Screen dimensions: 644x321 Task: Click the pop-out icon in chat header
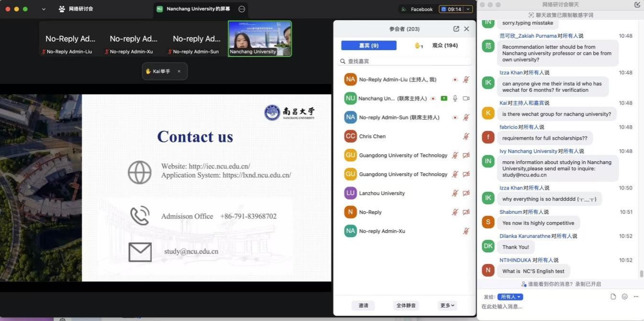(637, 5)
